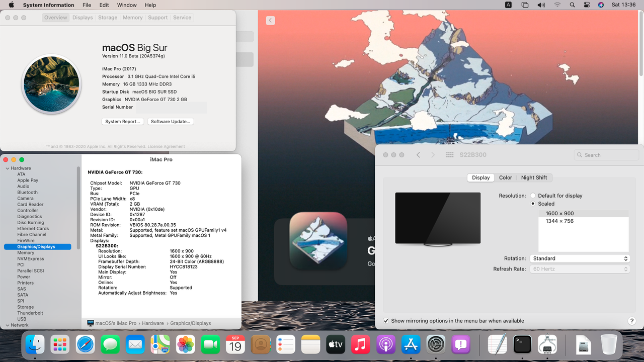This screenshot has height=362, width=644.
Task: Open Music app in Dock
Action: tap(361, 344)
